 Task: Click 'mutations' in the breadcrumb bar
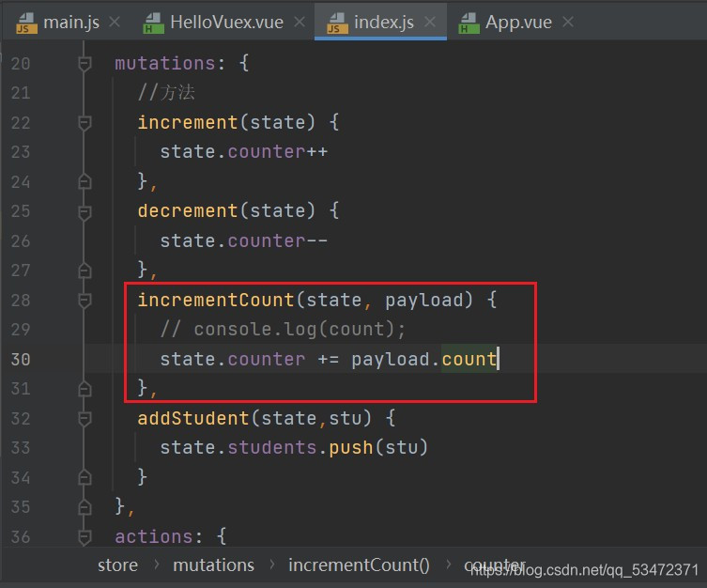(214, 565)
